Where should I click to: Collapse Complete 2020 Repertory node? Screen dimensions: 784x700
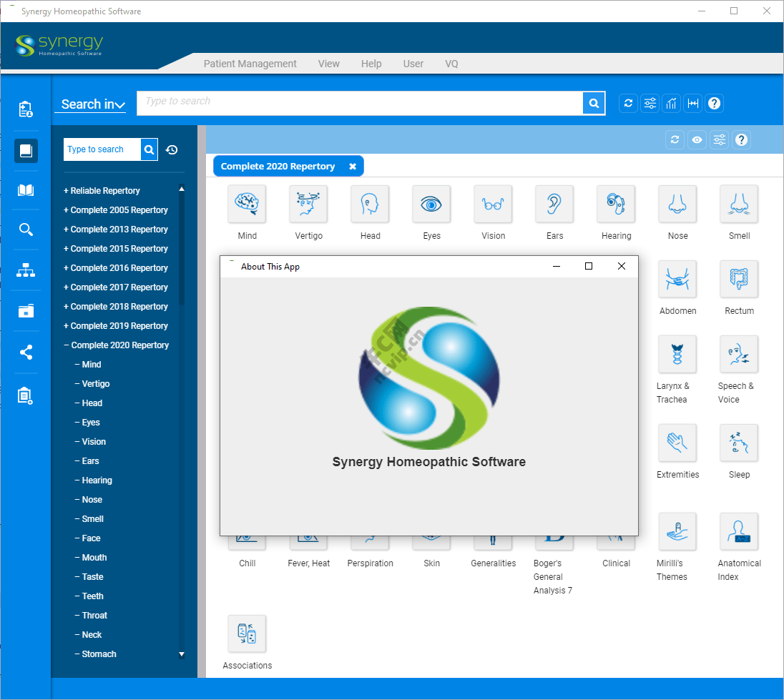point(116,345)
